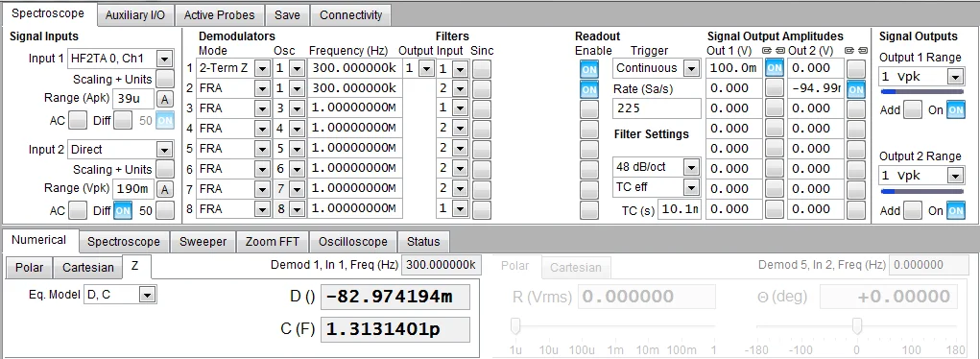Image resolution: width=980 pixels, height=359 pixels.
Task: Toggle Readout Enable for demodulator 2
Action: tap(588, 89)
